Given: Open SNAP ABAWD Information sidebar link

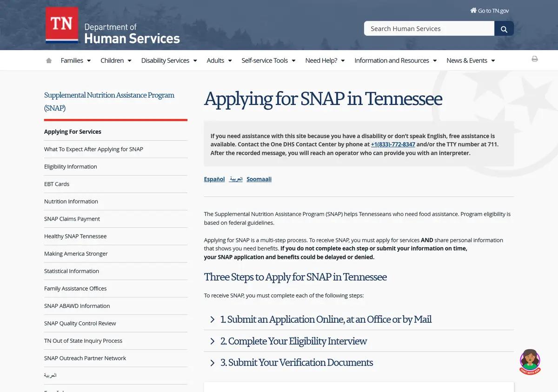Looking at the screenshot, I should click(x=77, y=306).
